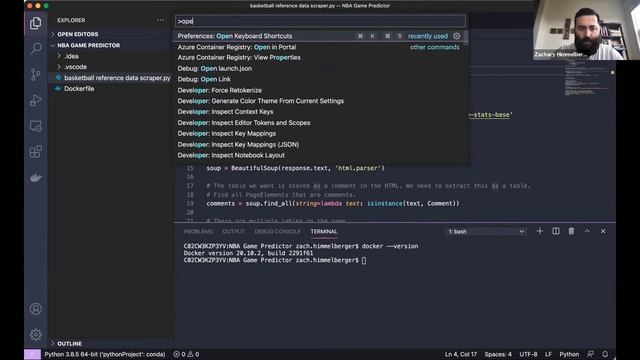Close the terminal panel

[603, 231]
